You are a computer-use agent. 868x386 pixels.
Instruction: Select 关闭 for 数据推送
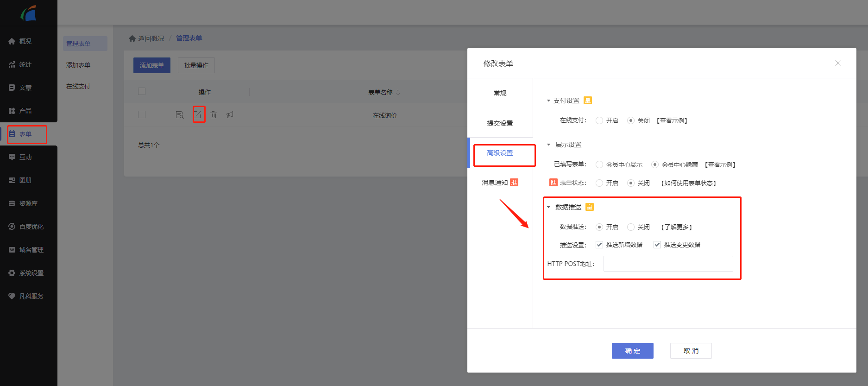630,227
